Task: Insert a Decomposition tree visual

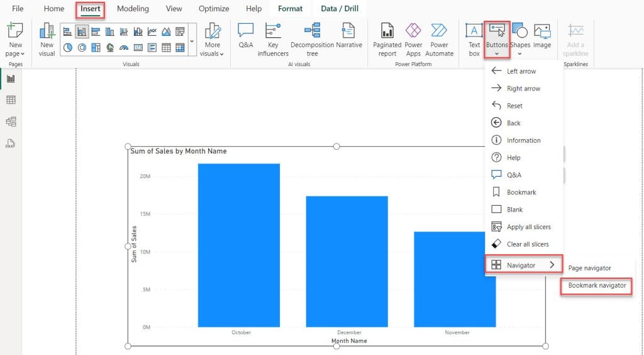Action: coord(312,40)
